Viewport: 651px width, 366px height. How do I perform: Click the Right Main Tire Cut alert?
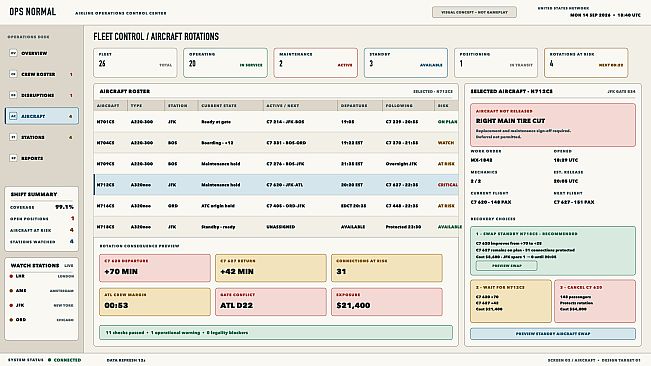553,125
